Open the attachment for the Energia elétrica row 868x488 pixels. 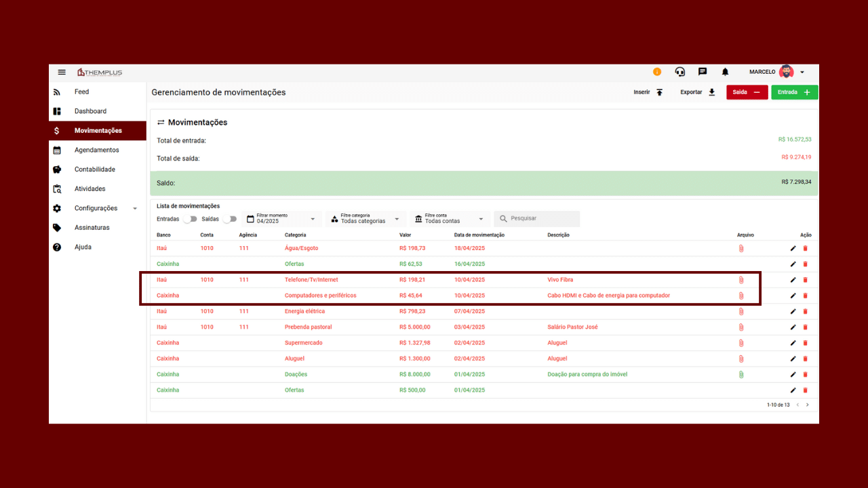click(741, 311)
